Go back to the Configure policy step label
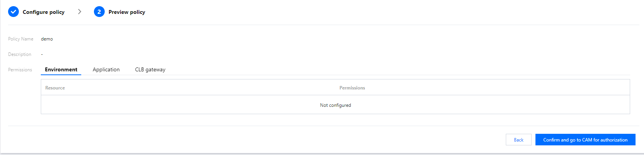The width and height of the screenshot is (644, 155). (43, 12)
